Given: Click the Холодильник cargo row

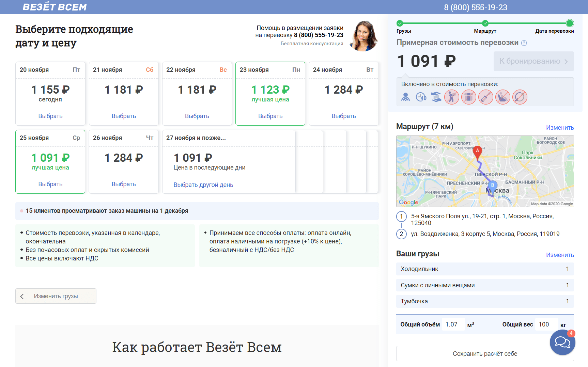Looking at the screenshot, I should pyautogui.click(x=485, y=269).
